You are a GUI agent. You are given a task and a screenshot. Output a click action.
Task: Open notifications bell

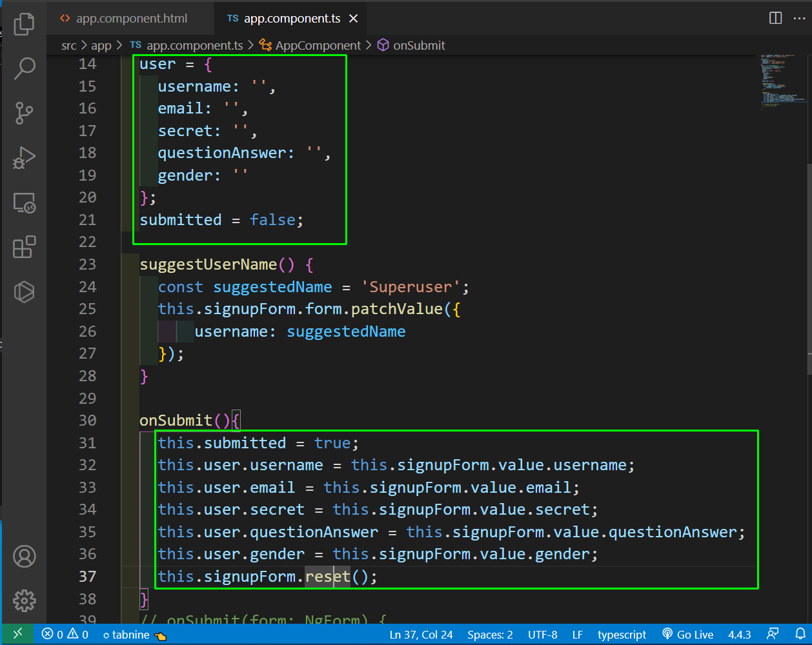[800, 634]
